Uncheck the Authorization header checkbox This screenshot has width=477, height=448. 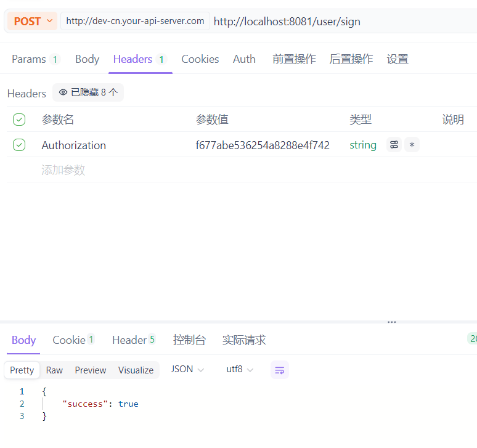19,145
